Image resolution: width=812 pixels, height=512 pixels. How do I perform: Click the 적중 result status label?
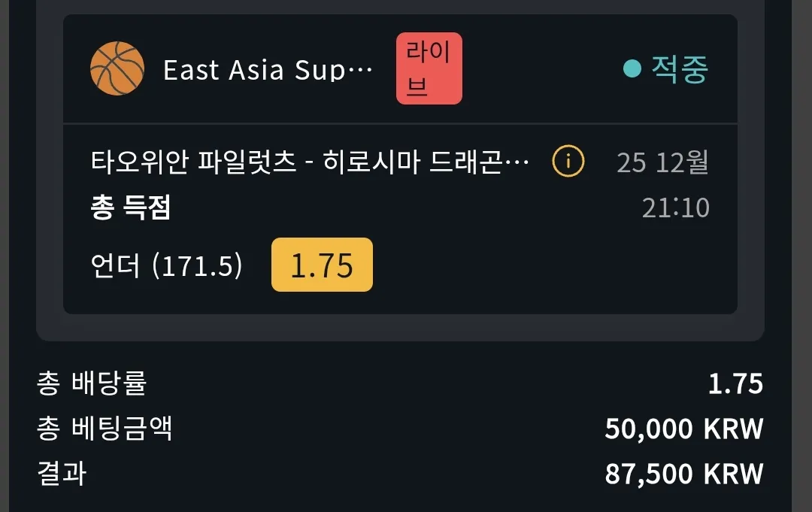pyautogui.click(x=680, y=69)
